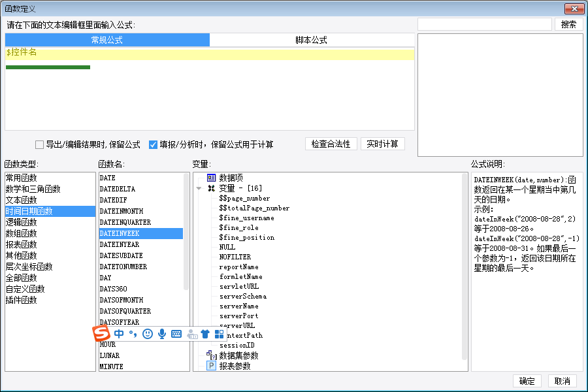Viewport: 588px width, 392px height.
Task: Select the $fine_username variable
Action: point(247,218)
